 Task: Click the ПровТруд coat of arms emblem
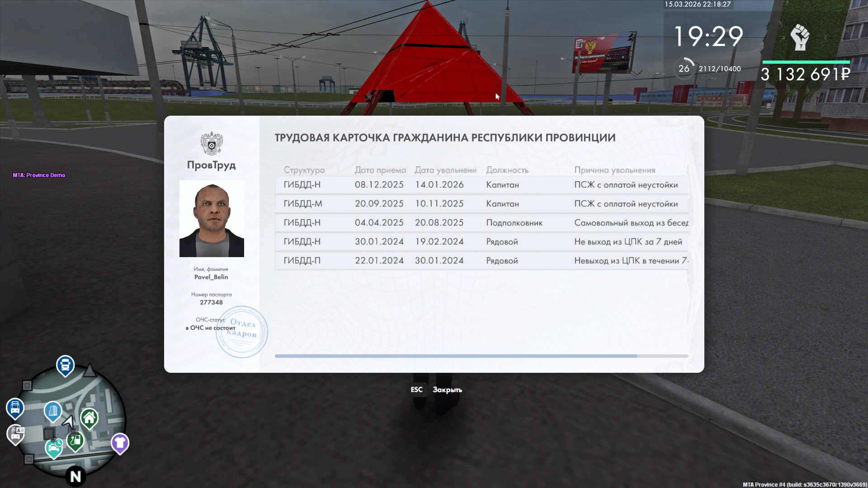tap(212, 144)
